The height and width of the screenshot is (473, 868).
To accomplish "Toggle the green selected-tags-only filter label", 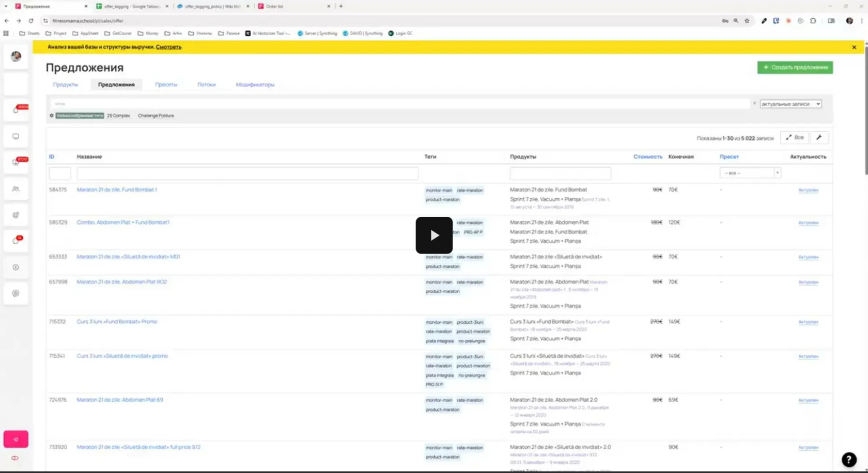I will [x=80, y=116].
